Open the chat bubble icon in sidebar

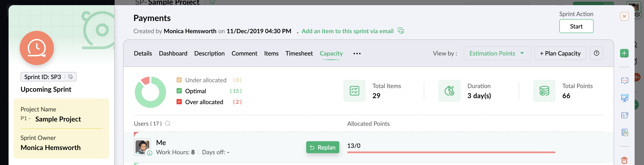pyautogui.click(x=624, y=81)
